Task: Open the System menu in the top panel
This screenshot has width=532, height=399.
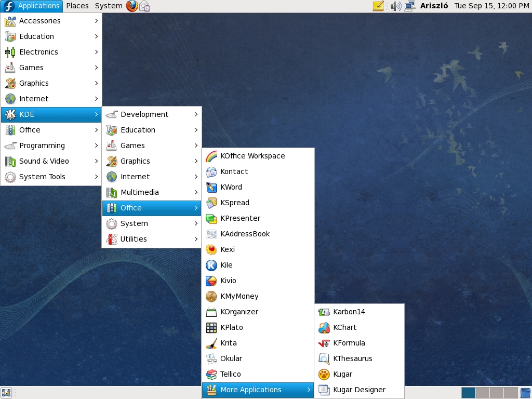Action: (x=109, y=6)
